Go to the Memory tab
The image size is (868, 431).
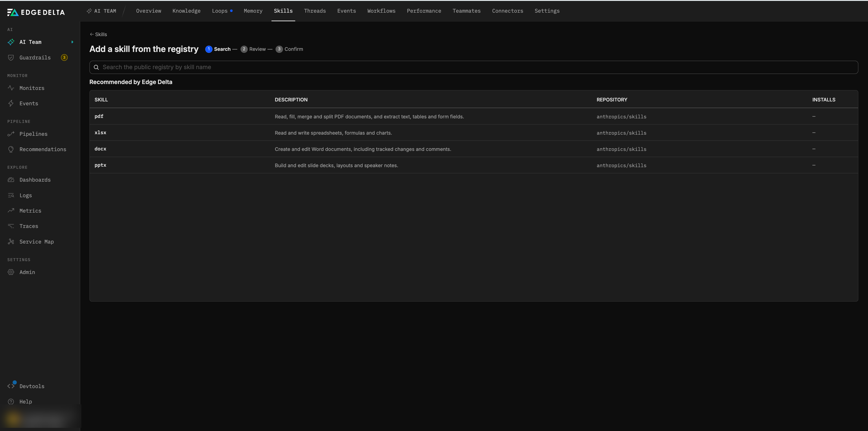[x=253, y=11]
